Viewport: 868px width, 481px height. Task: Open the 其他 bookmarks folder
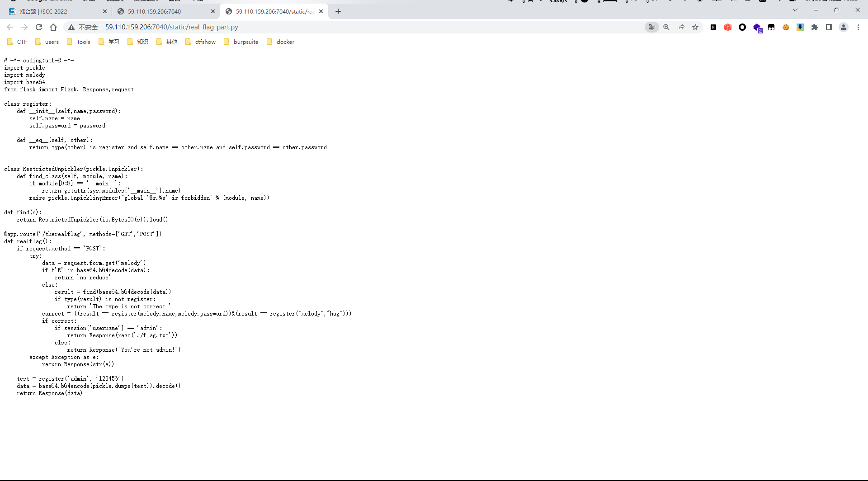pyautogui.click(x=167, y=42)
